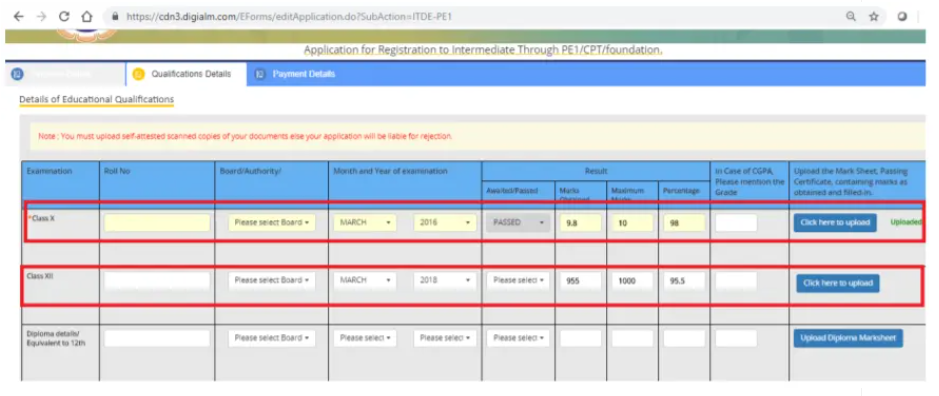Focus the Class X Roll No field
939x396 pixels.
(157, 223)
